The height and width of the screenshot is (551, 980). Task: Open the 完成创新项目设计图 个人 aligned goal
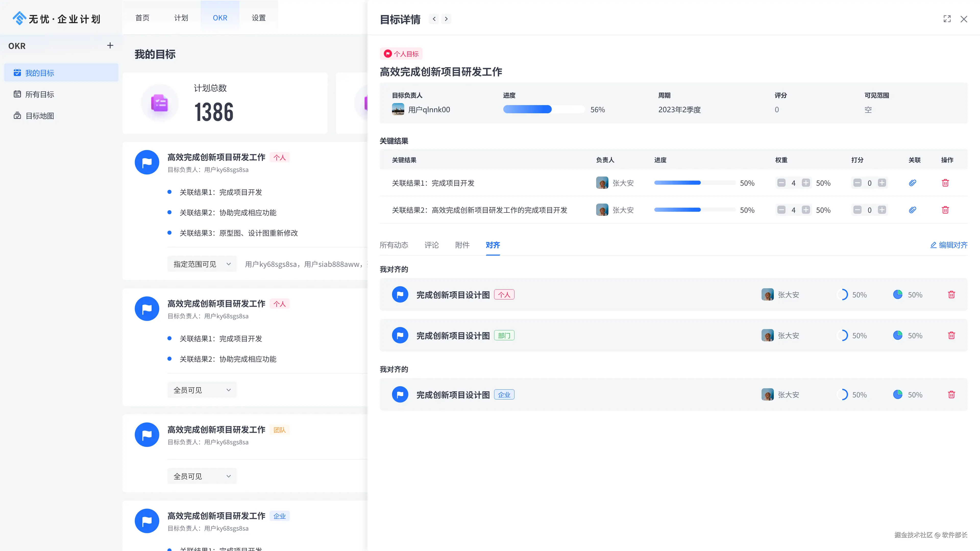coord(453,295)
